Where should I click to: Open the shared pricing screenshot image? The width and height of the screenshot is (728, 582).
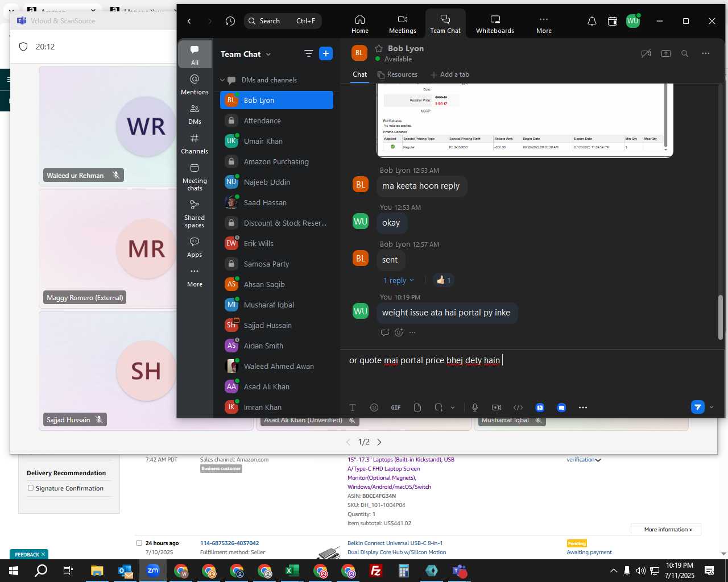(x=524, y=120)
